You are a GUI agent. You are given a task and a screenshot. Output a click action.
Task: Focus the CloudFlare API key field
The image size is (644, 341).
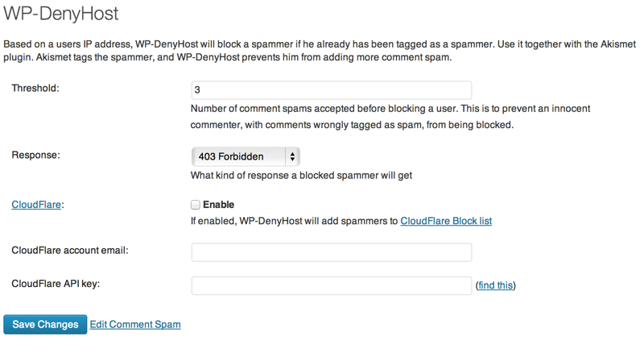tap(332, 285)
